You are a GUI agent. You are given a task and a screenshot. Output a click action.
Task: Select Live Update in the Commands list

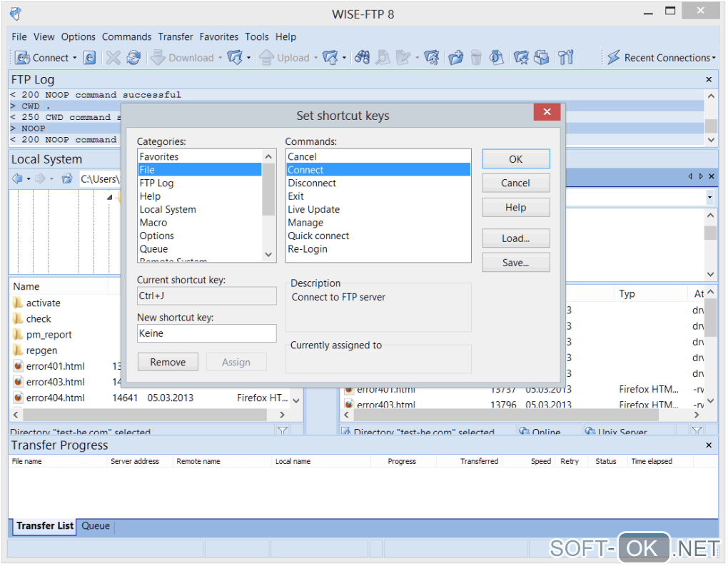click(378, 210)
